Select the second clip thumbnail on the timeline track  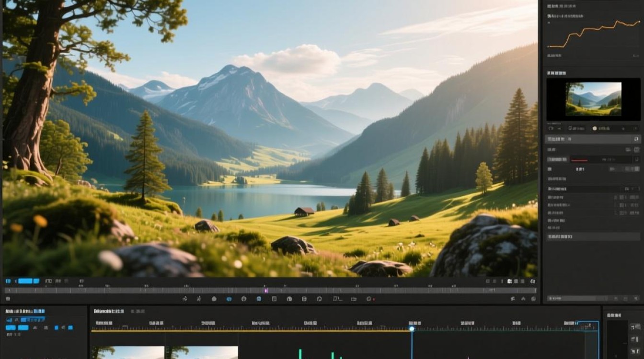pyautogui.click(x=202, y=352)
